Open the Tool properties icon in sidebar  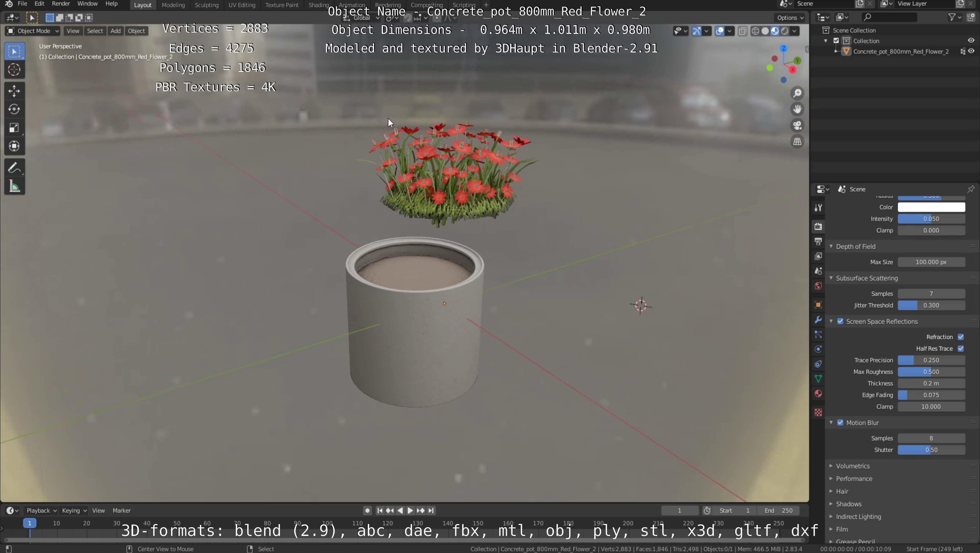pyautogui.click(x=818, y=208)
